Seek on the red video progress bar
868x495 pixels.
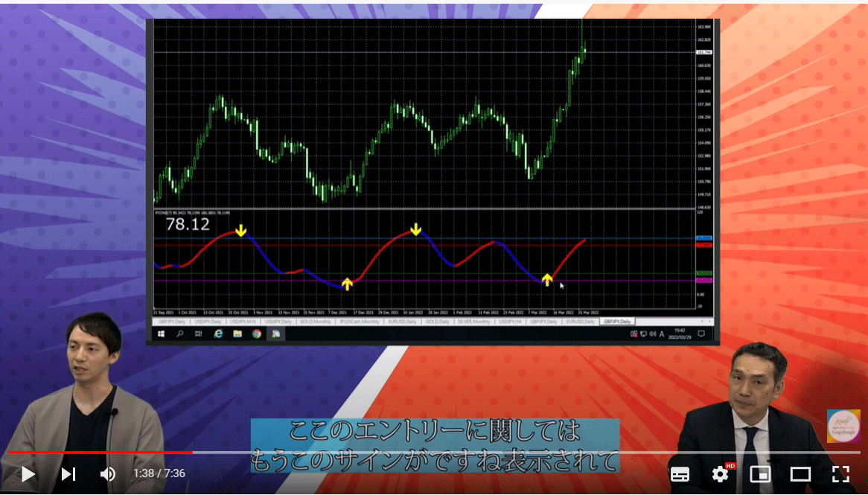coord(100,453)
